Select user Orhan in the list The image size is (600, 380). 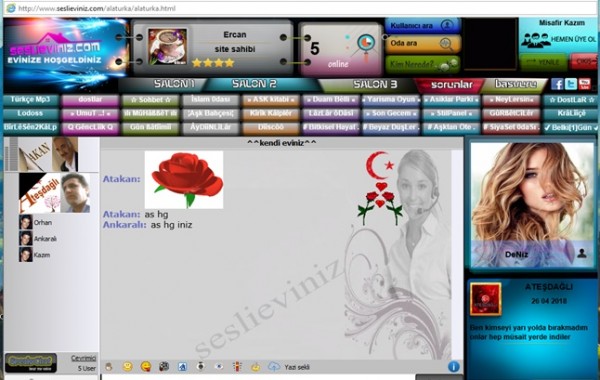[x=36, y=222]
